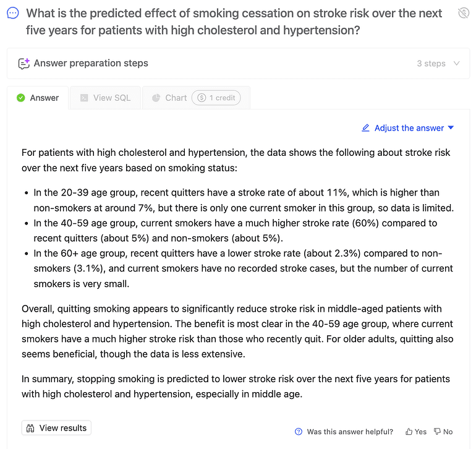Expand the 3 steps chevron

point(457,63)
